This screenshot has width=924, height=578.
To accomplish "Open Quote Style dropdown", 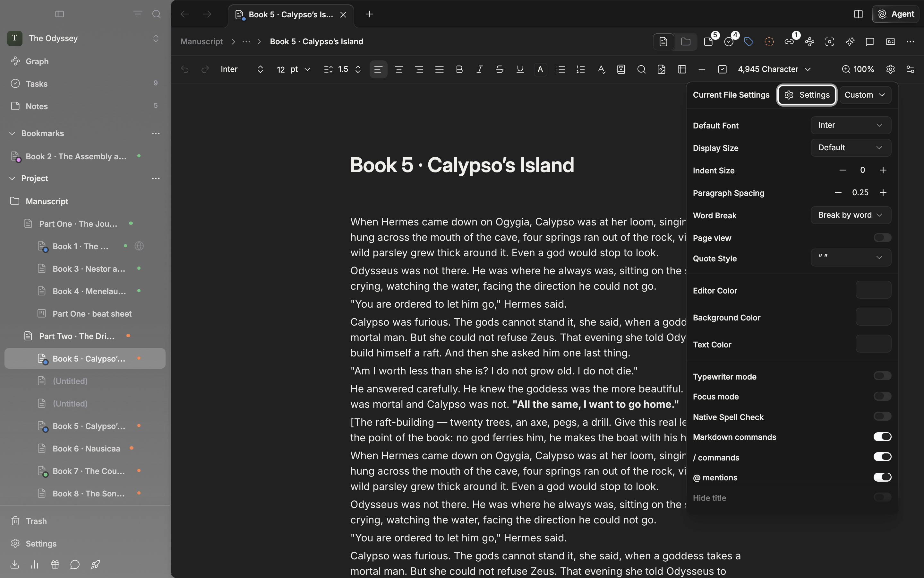I will pos(851,257).
